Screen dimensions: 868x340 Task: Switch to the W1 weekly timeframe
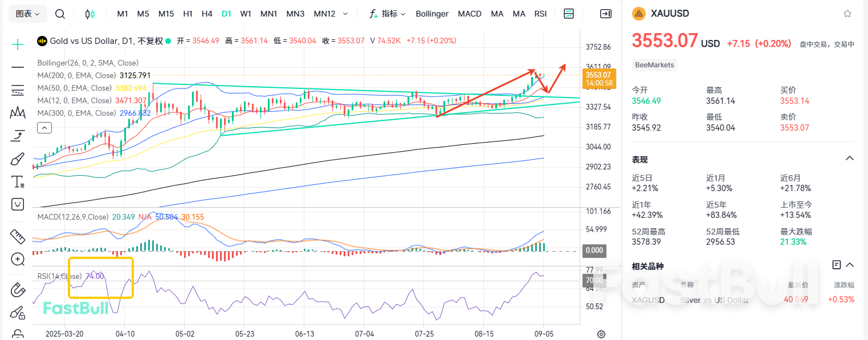[246, 14]
